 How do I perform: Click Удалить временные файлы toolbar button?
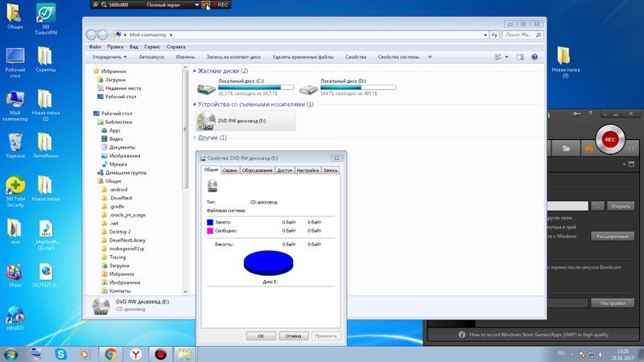[303, 57]
